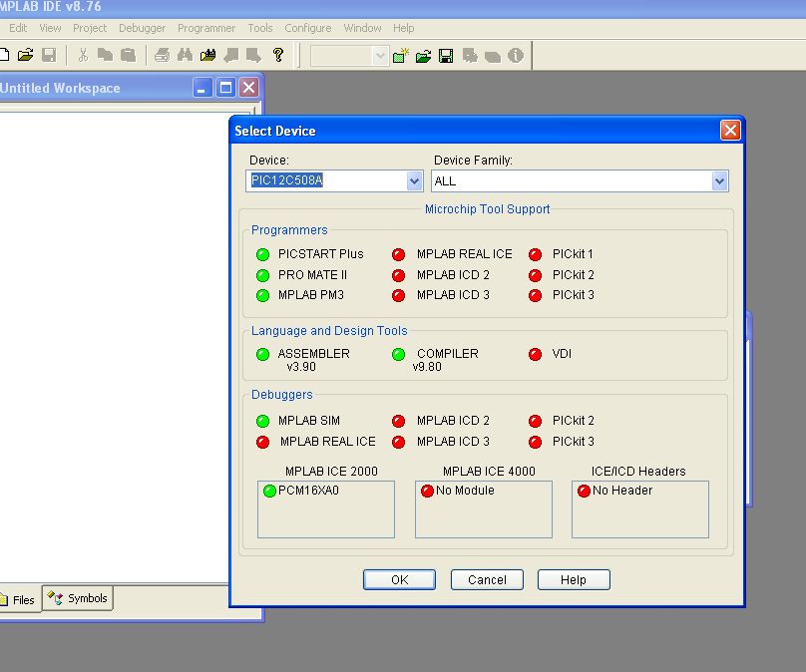Click the Help question mark icon
This screenshot has width=806, height=672.
pyautogui.click(x=278, y=55)
